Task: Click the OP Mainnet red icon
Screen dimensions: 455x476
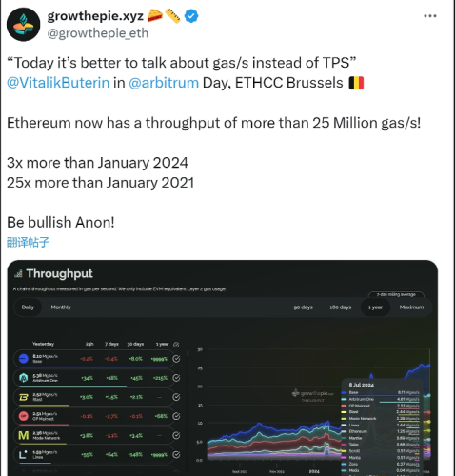Action: tap(24, 416)
